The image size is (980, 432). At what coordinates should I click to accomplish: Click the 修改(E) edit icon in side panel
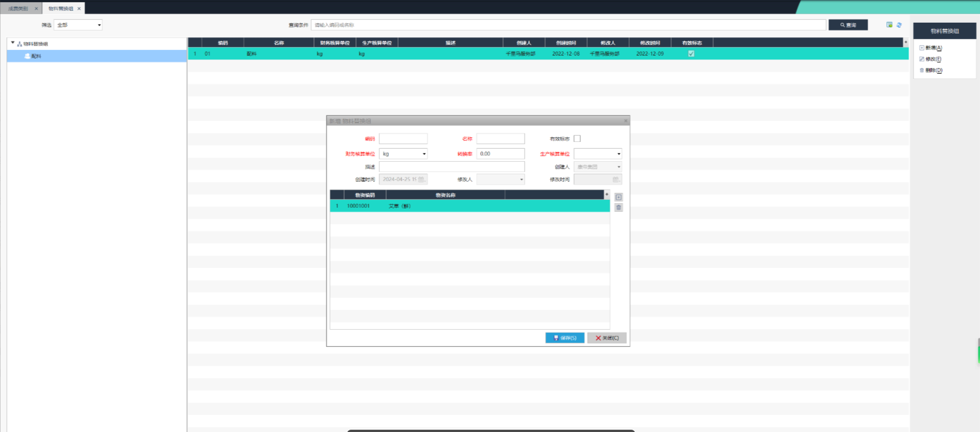(x=922, y=59)
